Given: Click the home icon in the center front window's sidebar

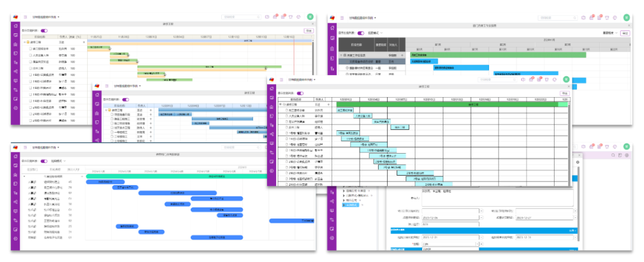Looking at the screenshot, I should (x=271, y=88).
